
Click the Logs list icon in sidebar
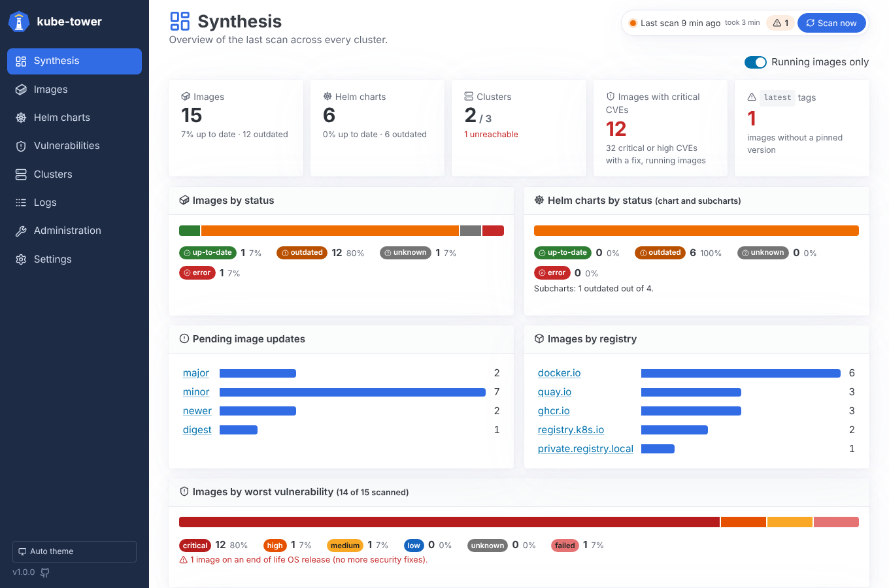point(21,203)
